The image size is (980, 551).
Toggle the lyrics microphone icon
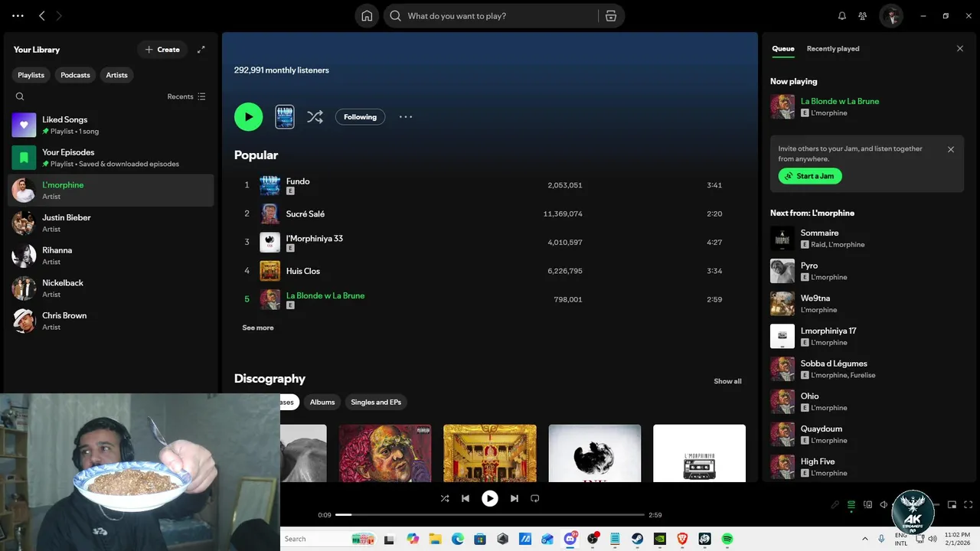835,505
